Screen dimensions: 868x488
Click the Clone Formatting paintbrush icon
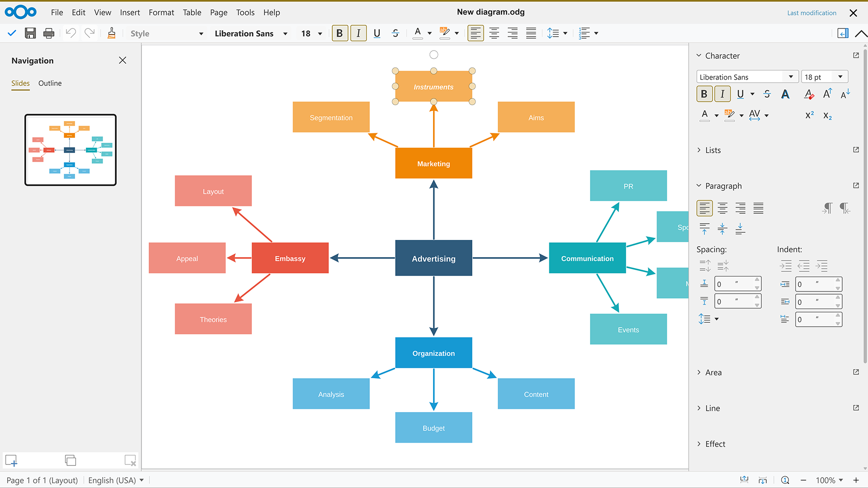[111, 33]
